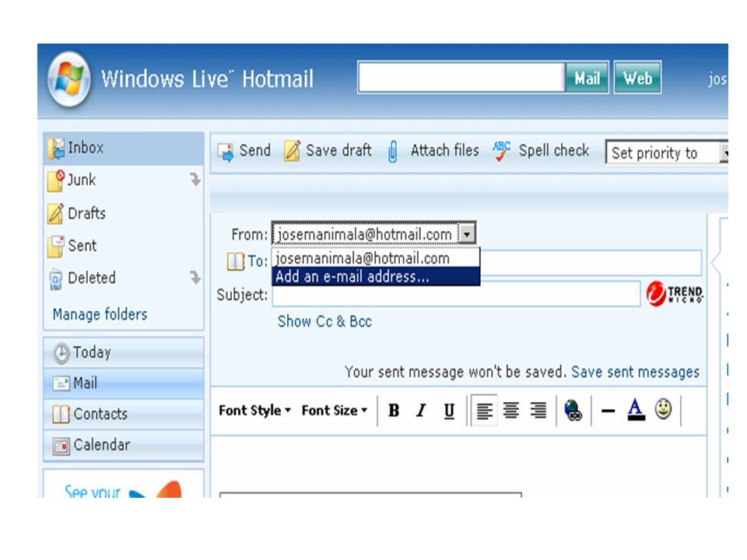
Task: Click the Calendar icon
Action: 61,446
